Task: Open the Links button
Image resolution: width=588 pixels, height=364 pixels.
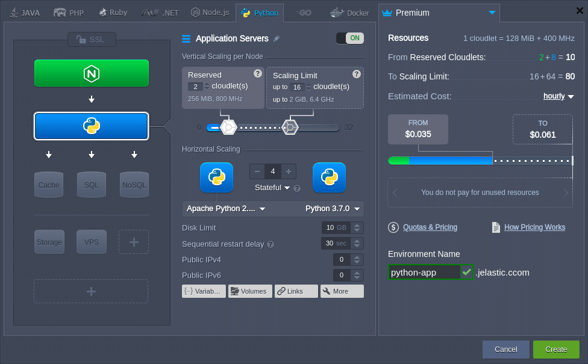Action: pyautogui.click(x=296, y=291)
